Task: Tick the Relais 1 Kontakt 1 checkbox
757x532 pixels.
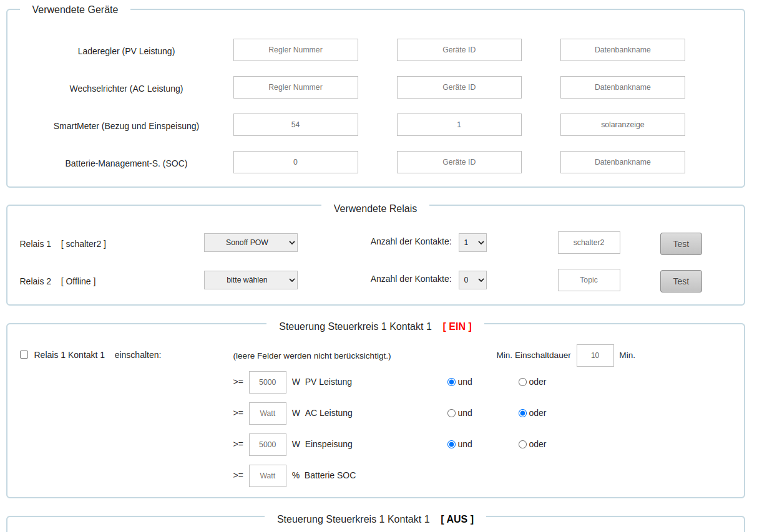Action: click(x=24, y=355)
